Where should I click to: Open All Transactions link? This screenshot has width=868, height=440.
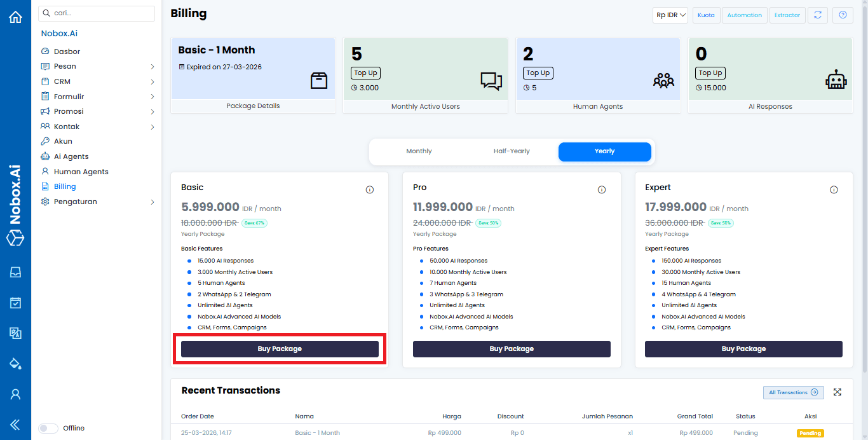[x=793, y=392]
